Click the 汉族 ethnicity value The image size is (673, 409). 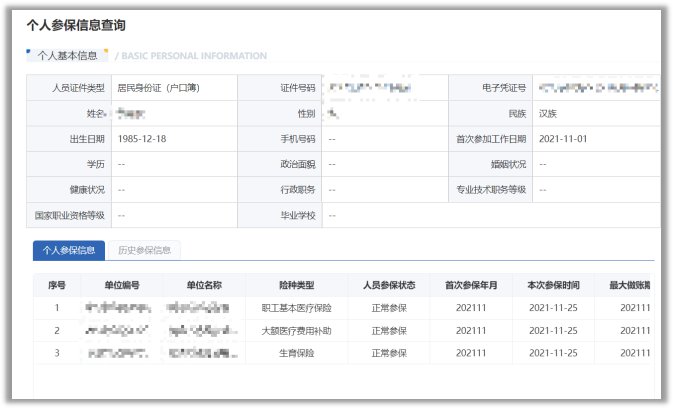552,114
